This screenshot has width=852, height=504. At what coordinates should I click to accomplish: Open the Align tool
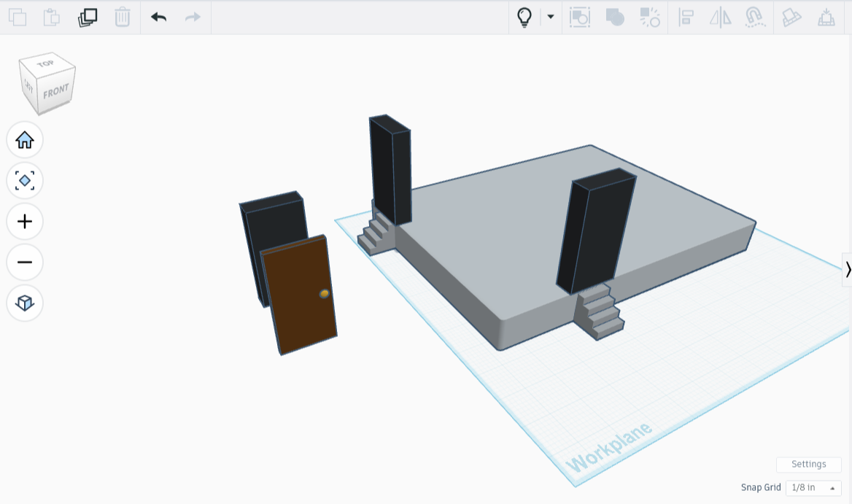click(686, 17)
